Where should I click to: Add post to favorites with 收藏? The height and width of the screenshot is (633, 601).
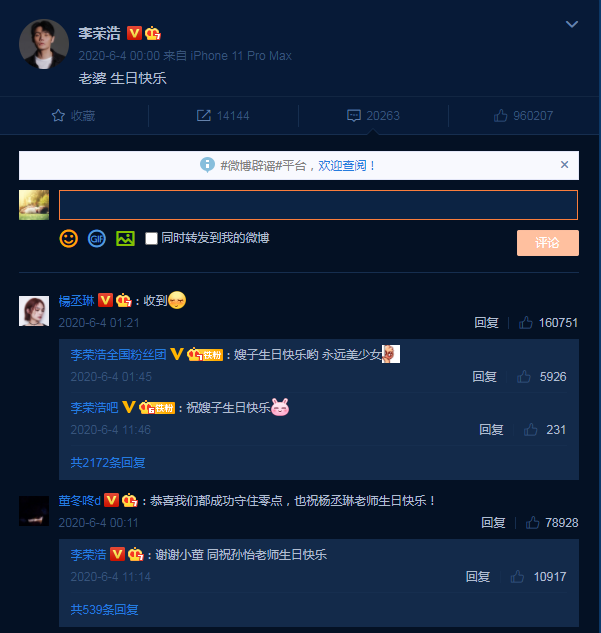click(73, 116)
